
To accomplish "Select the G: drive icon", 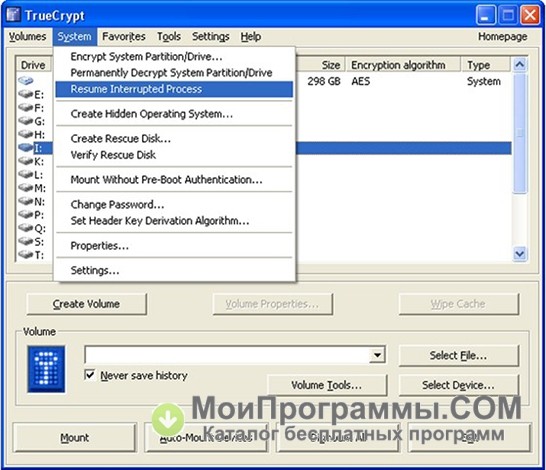I will (x=25, y=121).
